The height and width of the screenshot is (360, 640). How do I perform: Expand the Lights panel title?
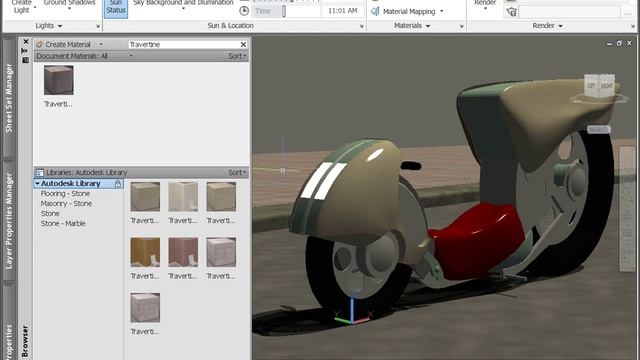pyautogui.click(x=49, y=26)
